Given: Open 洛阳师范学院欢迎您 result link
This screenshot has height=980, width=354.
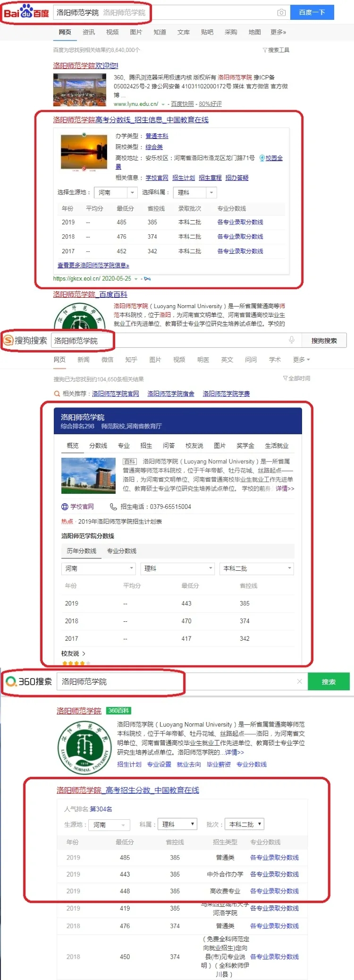Looking at the screenshot, I should click(x=85, y=66).
